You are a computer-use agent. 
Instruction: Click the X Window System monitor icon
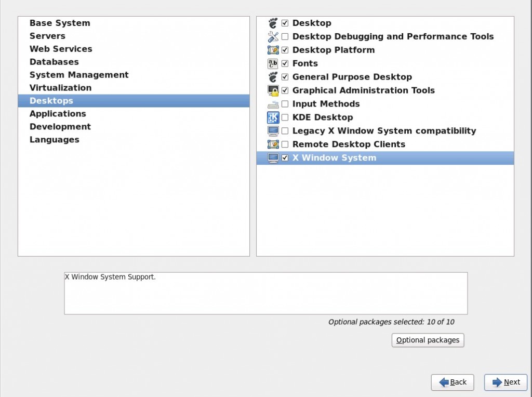coord(272,158)
